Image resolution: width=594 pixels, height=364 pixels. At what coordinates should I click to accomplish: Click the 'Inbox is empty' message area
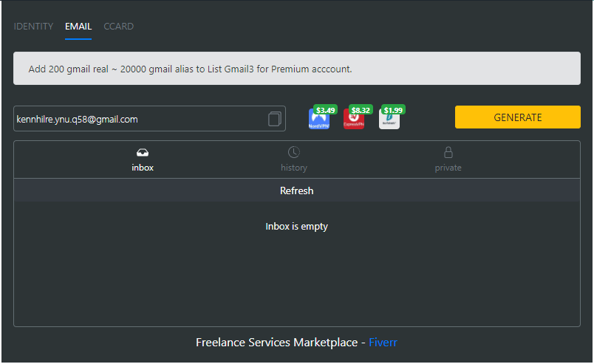click(296, 227)
